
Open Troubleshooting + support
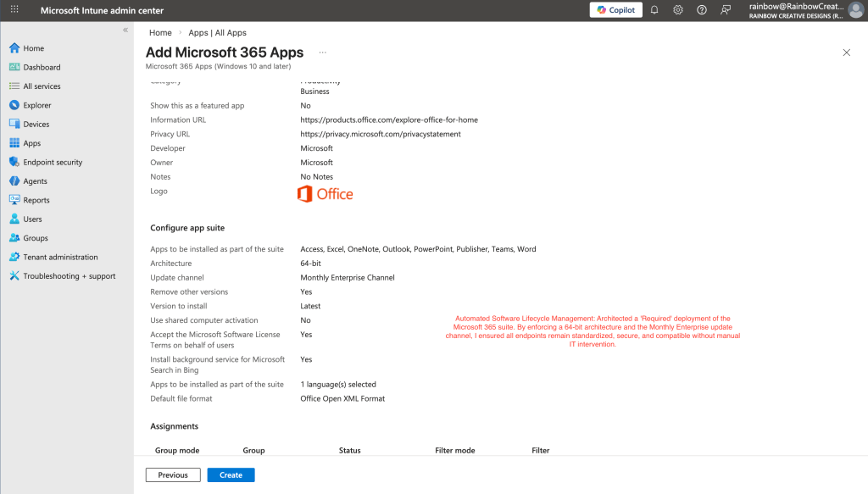tap(69, 276)
